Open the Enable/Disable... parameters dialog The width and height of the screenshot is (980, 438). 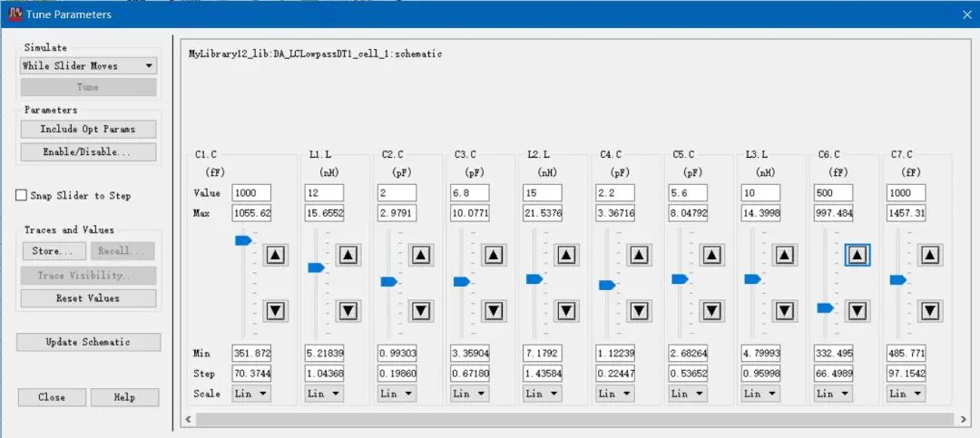pyautogui.click(x=88, y=151)
